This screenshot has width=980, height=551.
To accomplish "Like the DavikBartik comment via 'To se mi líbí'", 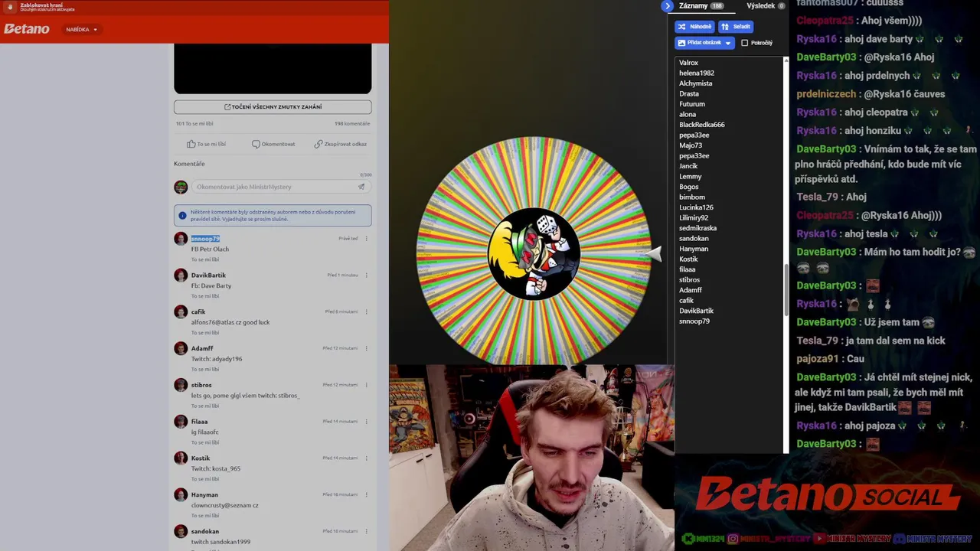I will pyautogui.click(x=205, y=296).
